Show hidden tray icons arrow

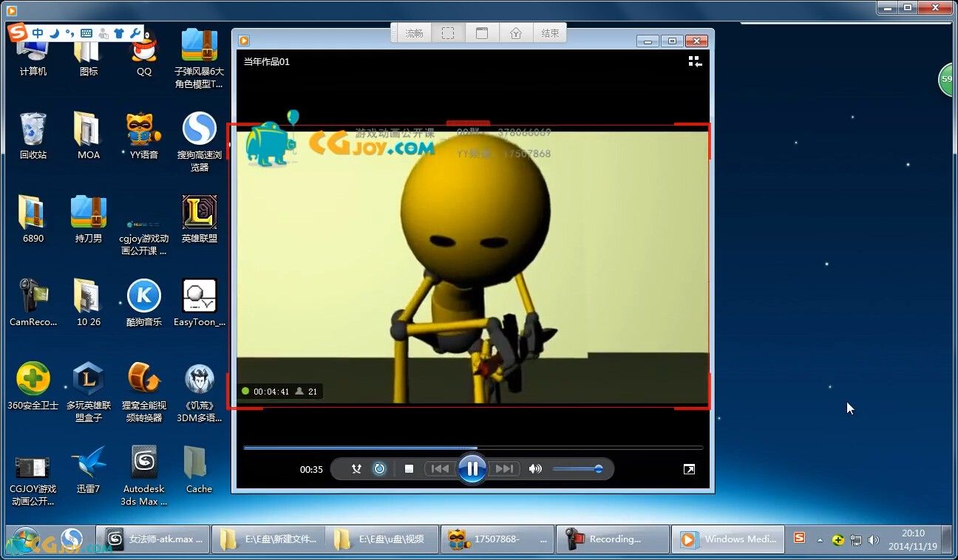[x=820, y=540]
